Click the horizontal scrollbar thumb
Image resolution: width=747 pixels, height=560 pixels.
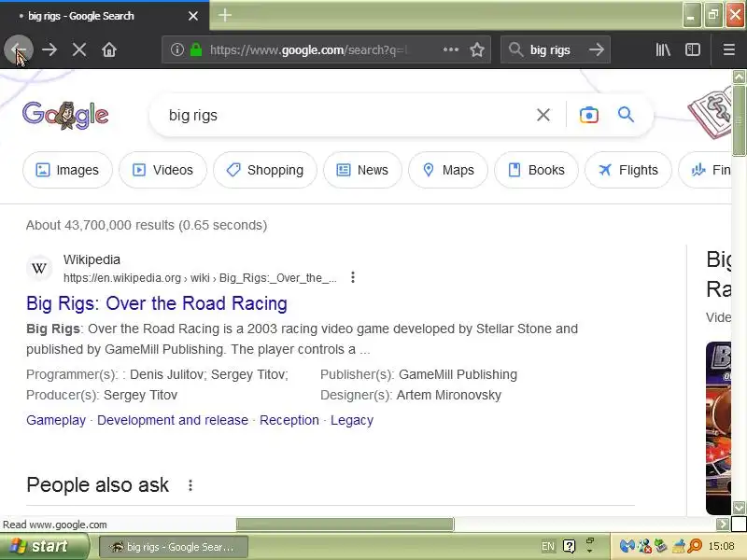point(345,525)
